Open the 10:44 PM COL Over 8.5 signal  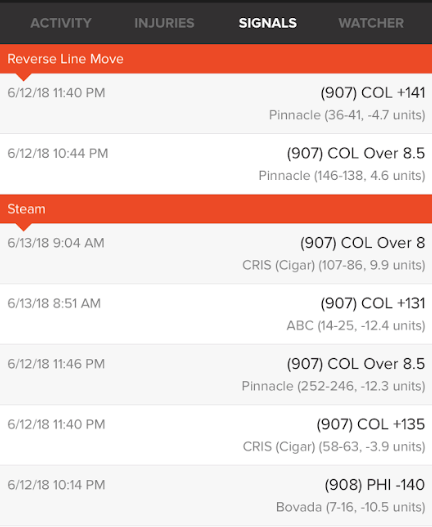point(216,164)
